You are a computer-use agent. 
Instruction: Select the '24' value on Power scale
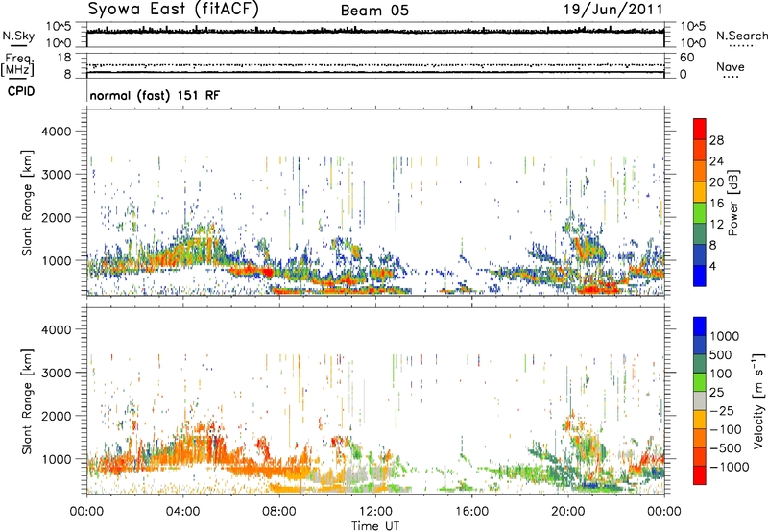pos(716,161)
